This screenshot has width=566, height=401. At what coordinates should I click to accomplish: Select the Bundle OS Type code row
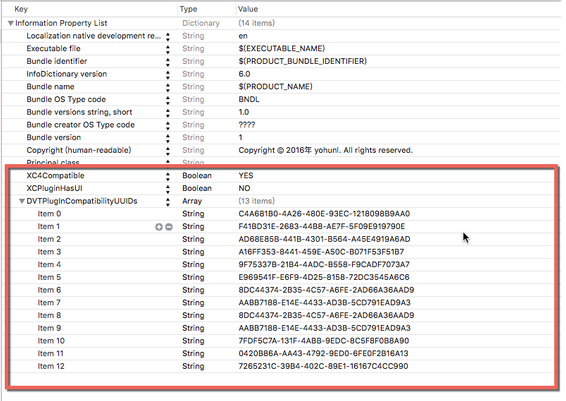coord(282,99)
